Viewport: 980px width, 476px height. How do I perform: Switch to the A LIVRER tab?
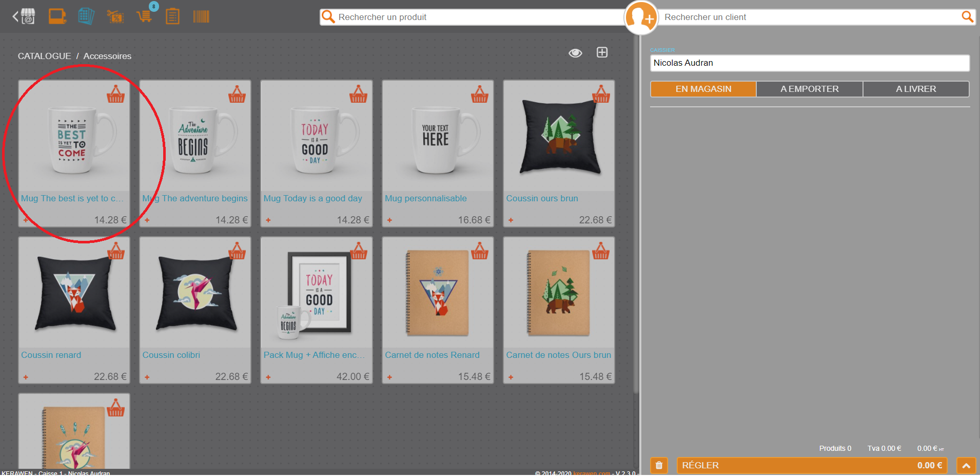(x=916, y=89)
